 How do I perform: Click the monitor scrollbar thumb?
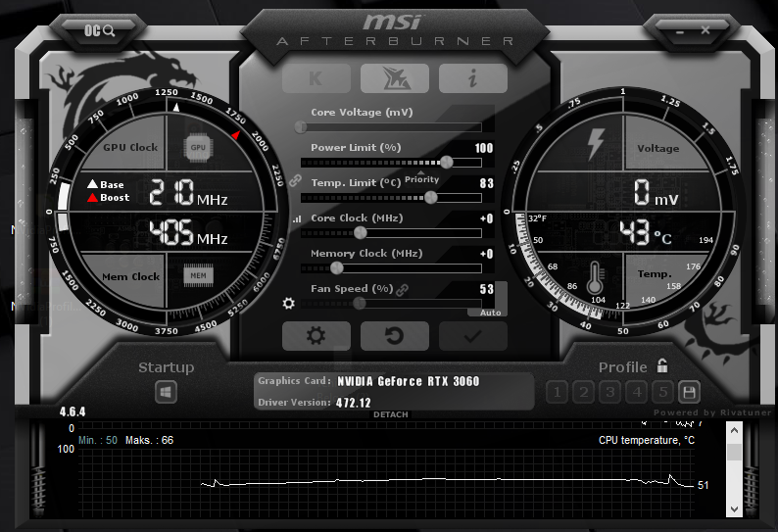(734, 452)
